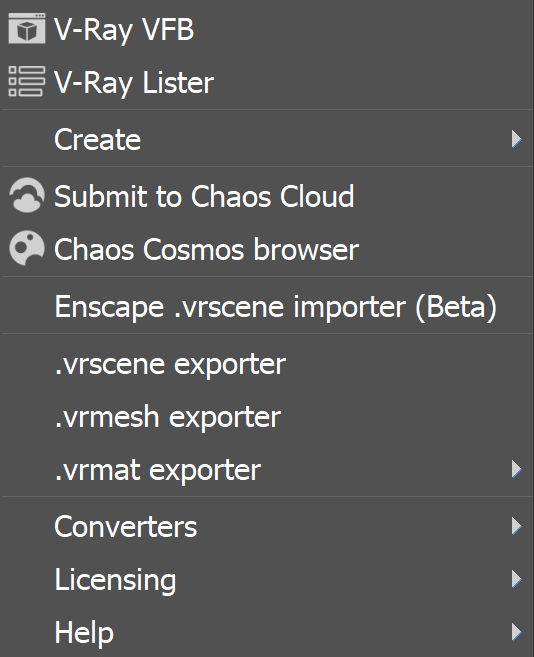Choose Submit to Chaos Cloud text

point(204,196)
